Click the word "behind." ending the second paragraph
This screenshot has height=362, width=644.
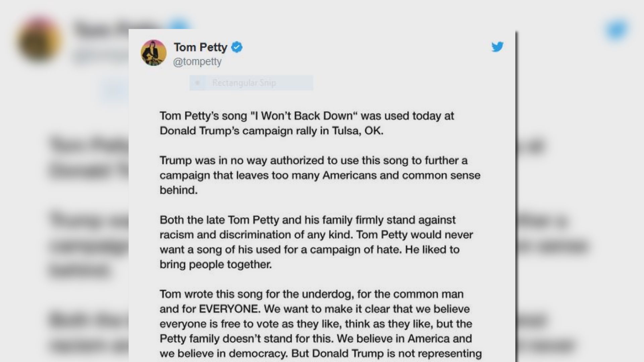coord(178,190)
